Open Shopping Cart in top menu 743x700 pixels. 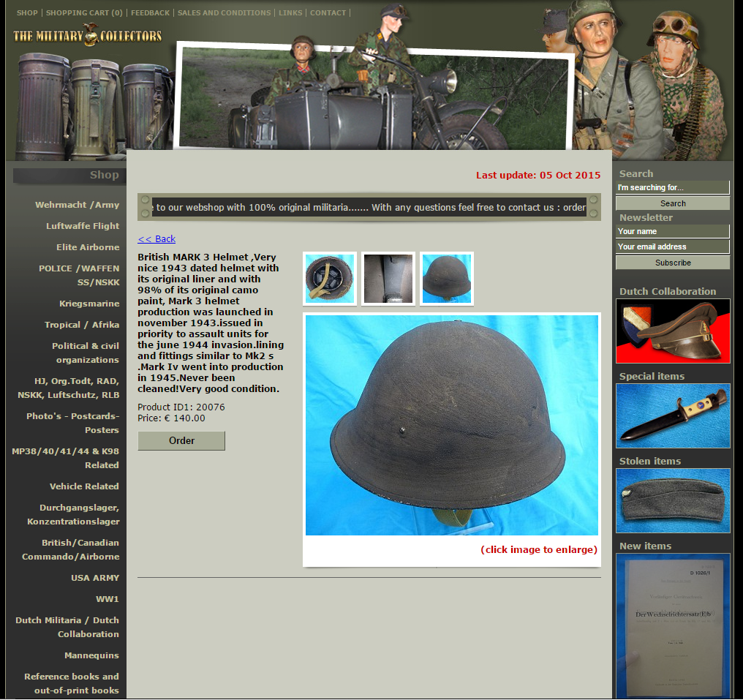(x=84, y=13)
